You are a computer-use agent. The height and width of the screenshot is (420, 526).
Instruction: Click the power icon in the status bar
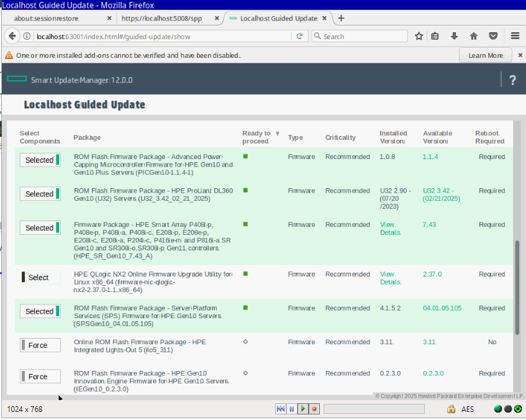(x=518, y=409)
